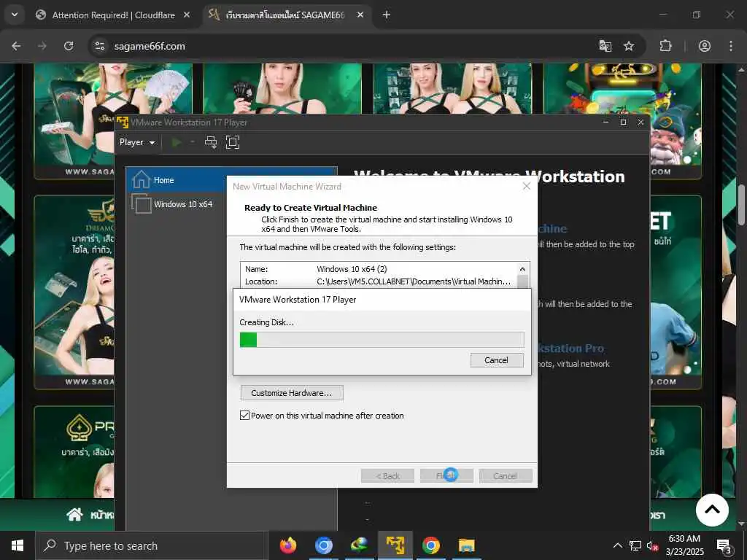View site information icon in address bar

tap(99, 46)
